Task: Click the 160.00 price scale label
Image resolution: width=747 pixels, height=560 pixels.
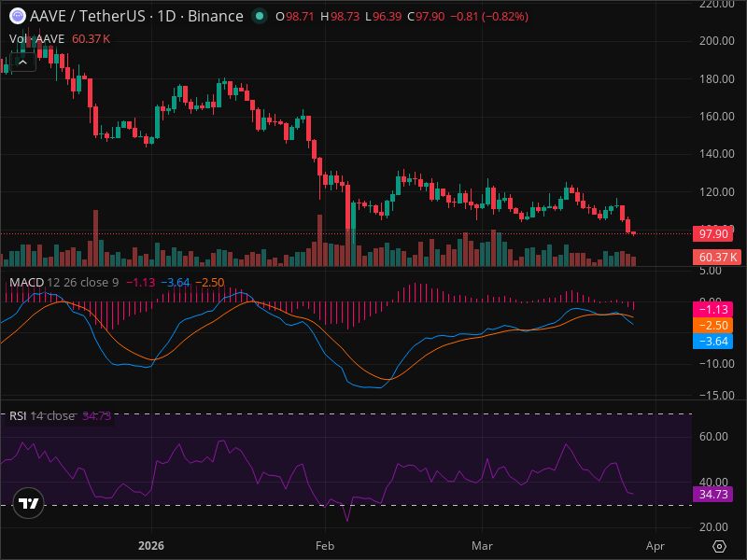Action: [x=716, y=116]
